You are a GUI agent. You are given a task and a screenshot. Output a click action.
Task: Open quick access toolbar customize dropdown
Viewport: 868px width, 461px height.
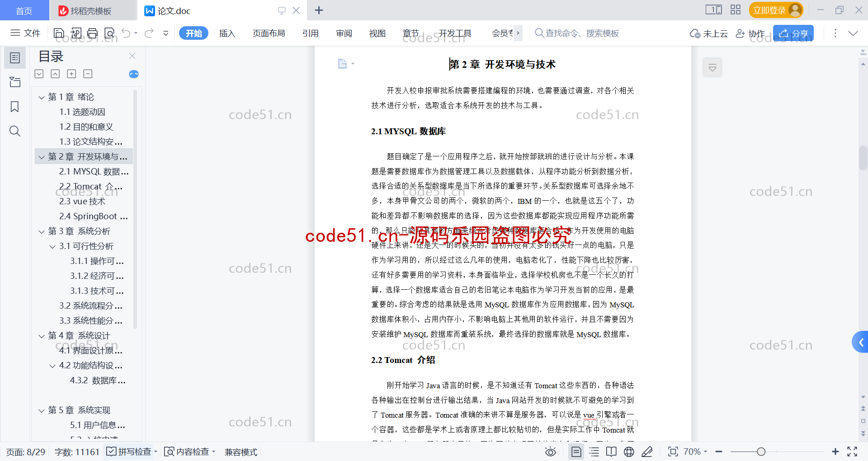point(166,33)
